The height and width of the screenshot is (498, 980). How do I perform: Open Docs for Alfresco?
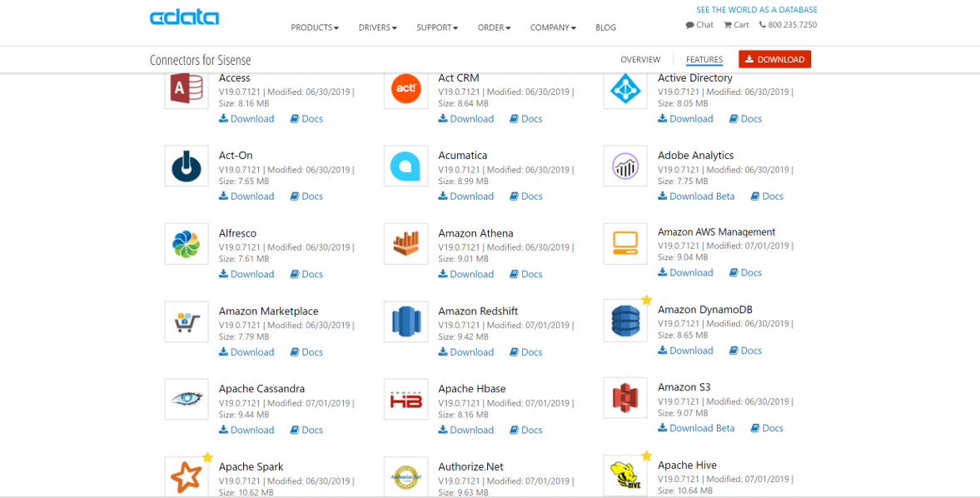pyautogui.click(x=306, y=274)
